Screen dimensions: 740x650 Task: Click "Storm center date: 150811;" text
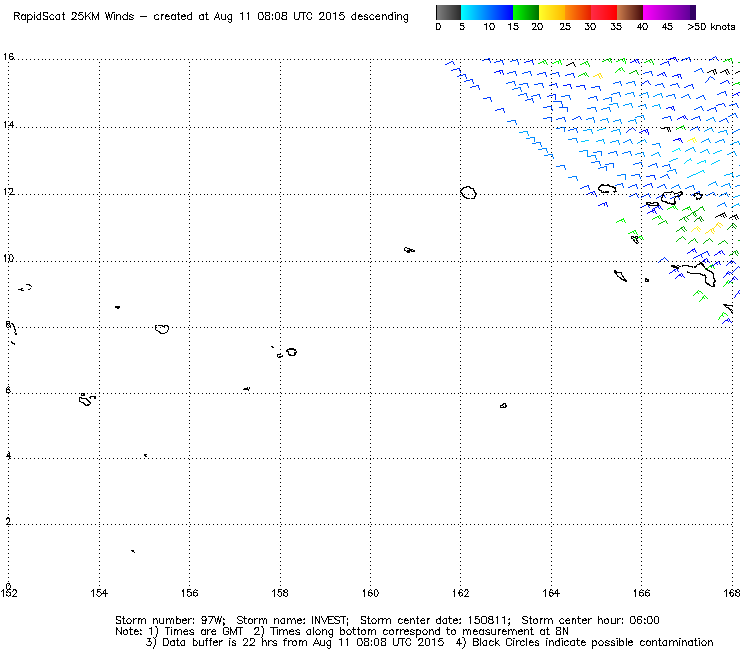pyautogui.click(x=435, y=620)
